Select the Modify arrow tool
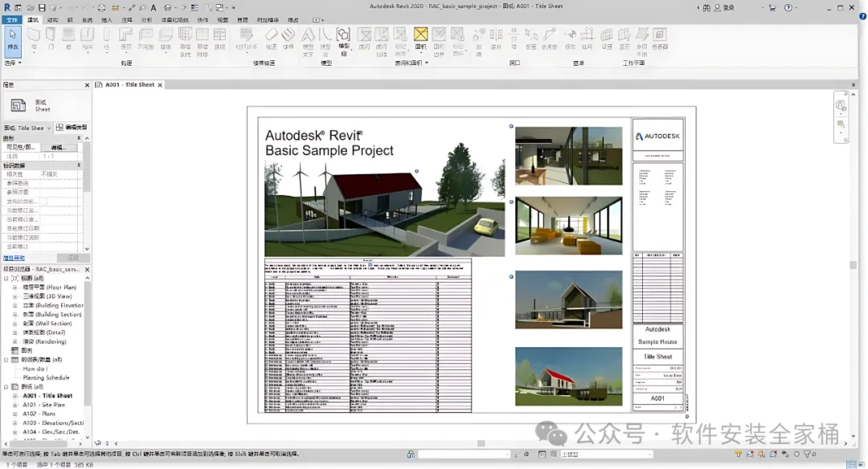Viewport: 868px width, 469px height. coord(13,40)
